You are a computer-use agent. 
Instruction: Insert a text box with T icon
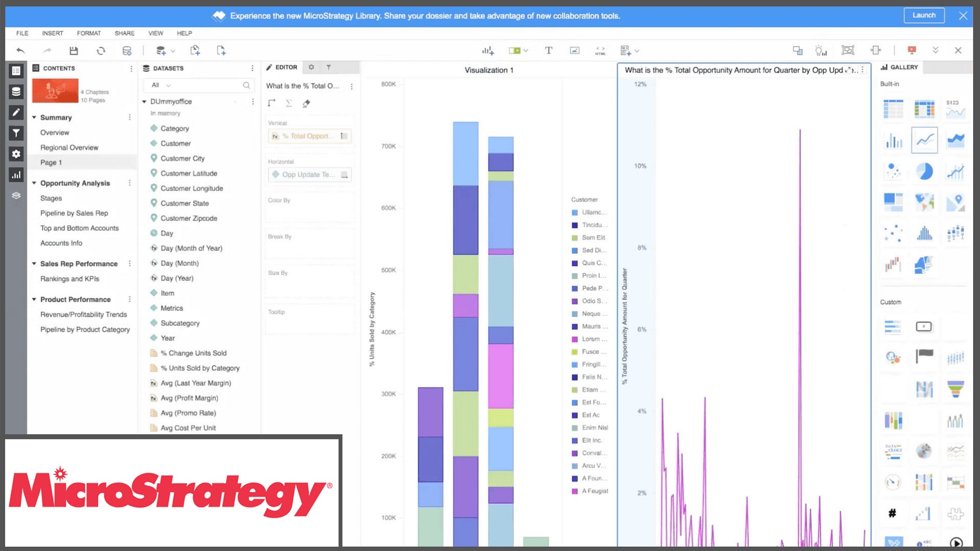(x=548, y=50)
